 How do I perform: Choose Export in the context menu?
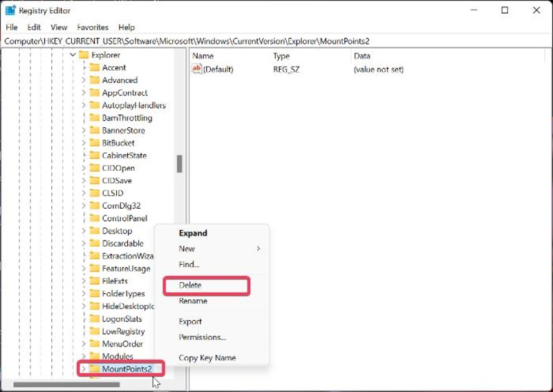click(212, 321)
